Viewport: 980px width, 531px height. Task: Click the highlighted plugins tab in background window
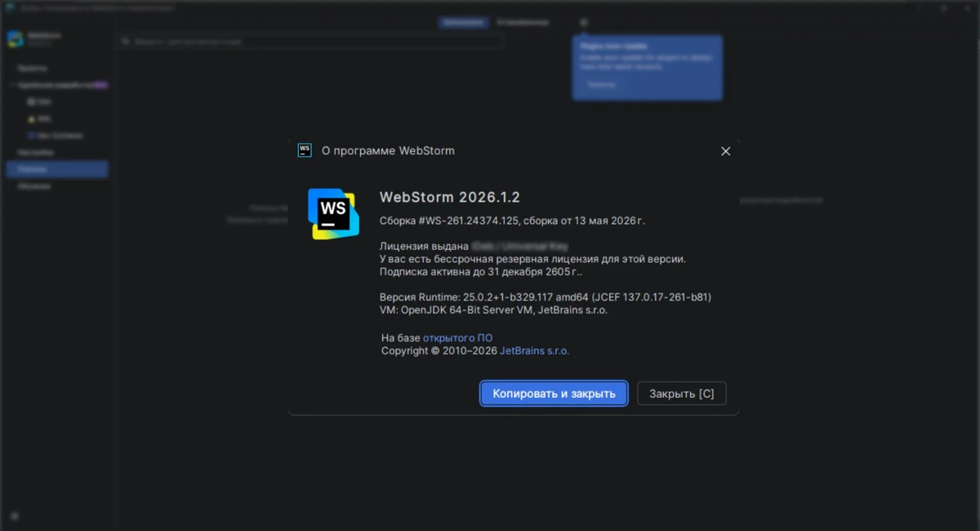coord(464,23)
